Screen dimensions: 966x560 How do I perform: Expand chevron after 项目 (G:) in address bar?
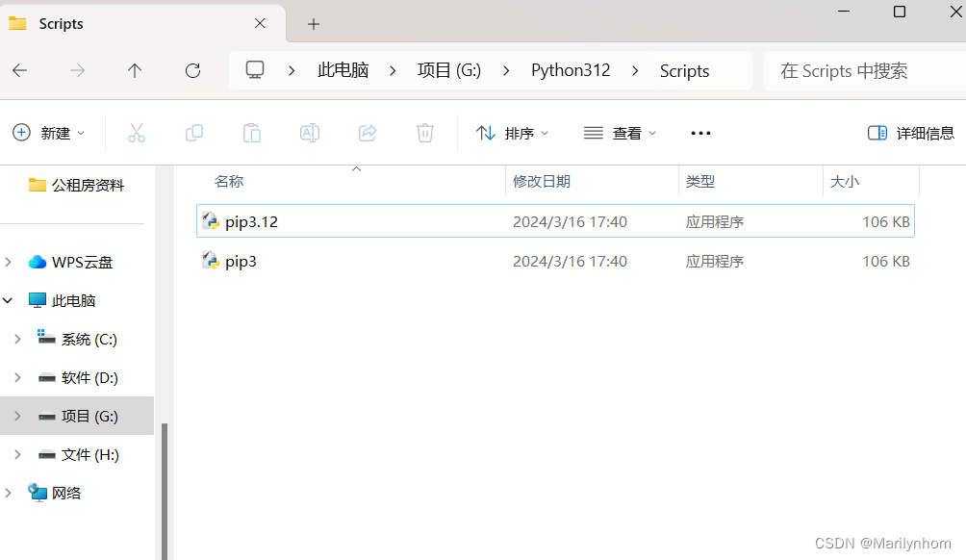(x=506, y=71)
